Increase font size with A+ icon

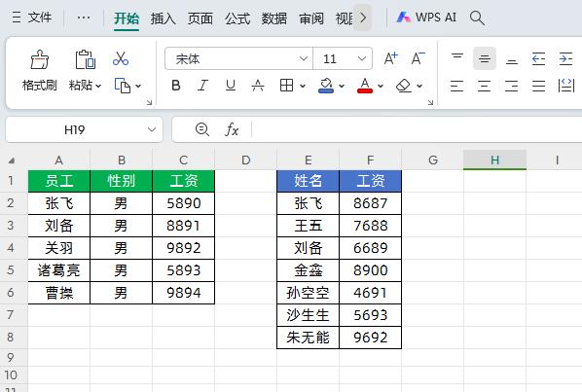(x=390, y=58)
